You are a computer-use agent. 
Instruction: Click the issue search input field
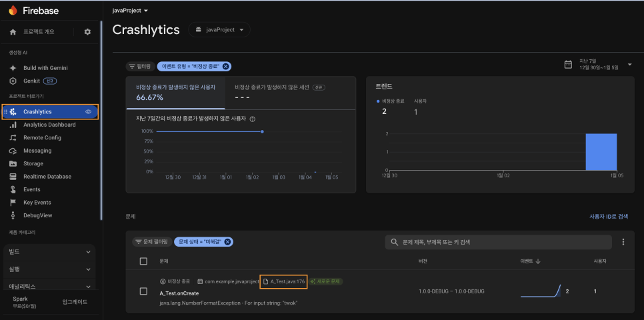click(498, 242)
